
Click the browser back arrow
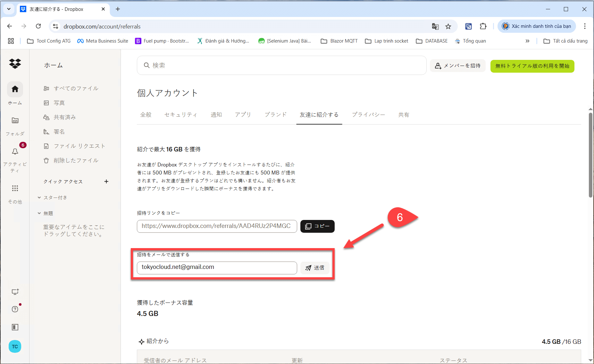click(x=10, y=26)
